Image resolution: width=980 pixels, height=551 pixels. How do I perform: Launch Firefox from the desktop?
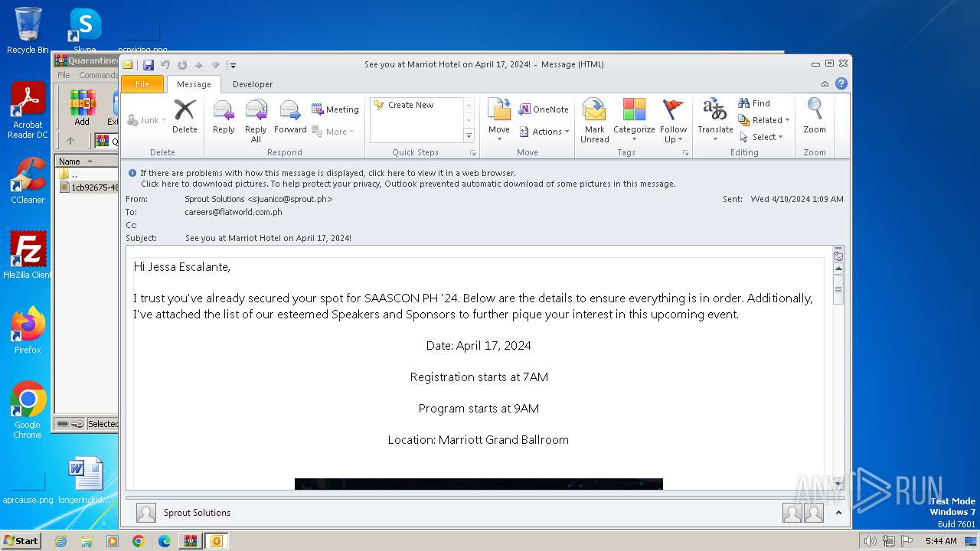click(x=28, y=330)
